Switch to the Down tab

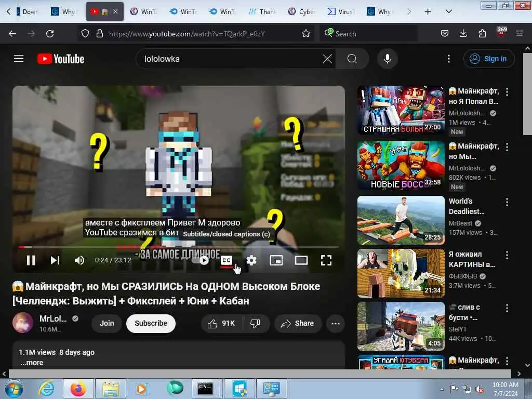pyautogui.click(x=27, y=12)
